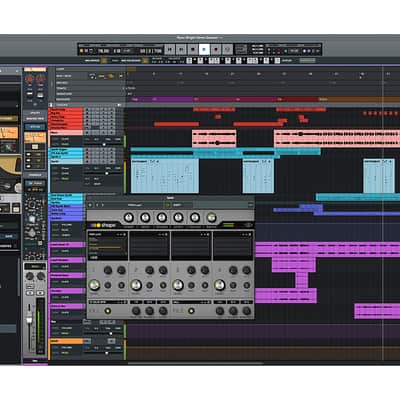Click the left red knob in channel strip
The height and width of the screenshot is (400, 400).
tap(30, 79)
